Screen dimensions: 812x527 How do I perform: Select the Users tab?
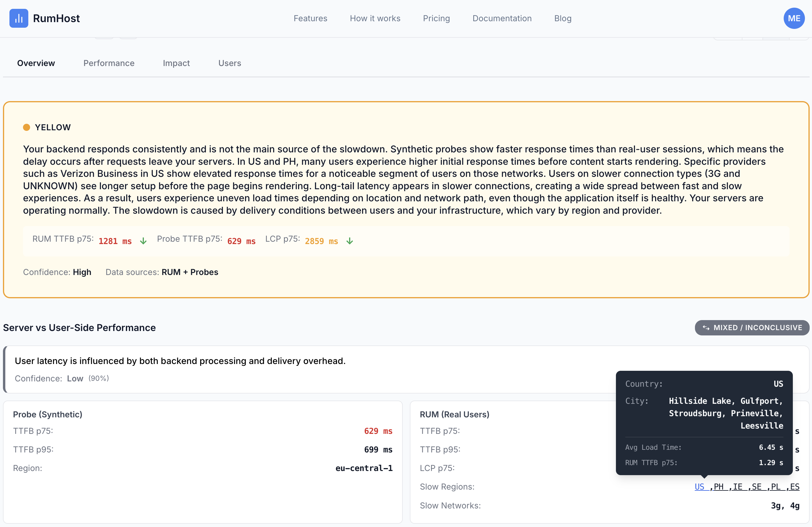(230, 63)
